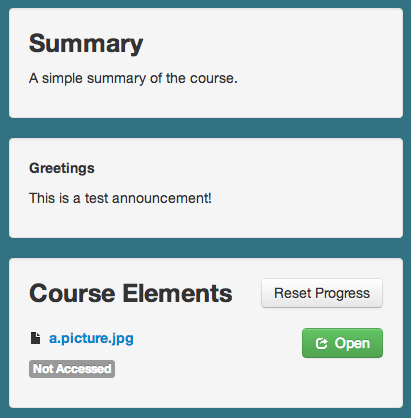Click the 'This is a test announcement!' text
411x418 pixels.
click(x=120, y=198)
